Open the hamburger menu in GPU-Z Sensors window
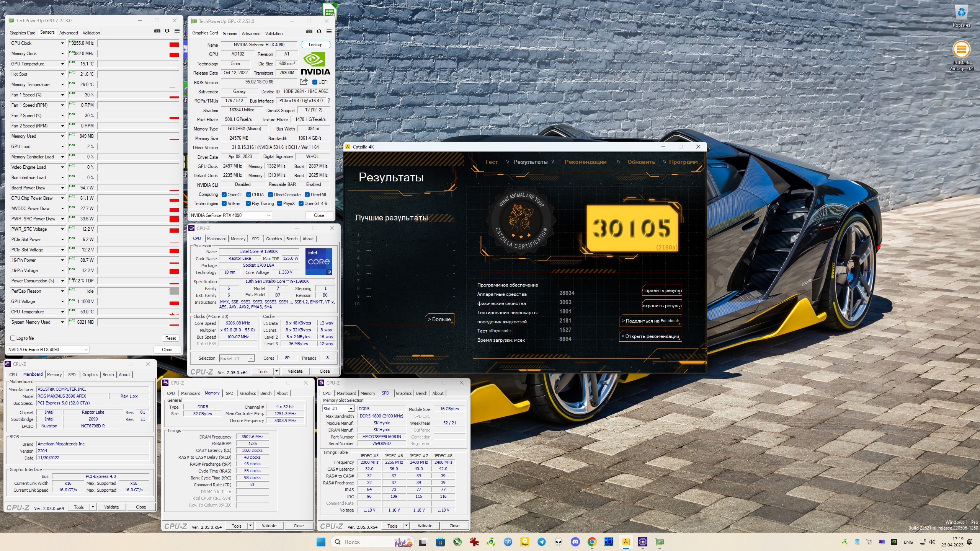 click(x=177, y=31)
